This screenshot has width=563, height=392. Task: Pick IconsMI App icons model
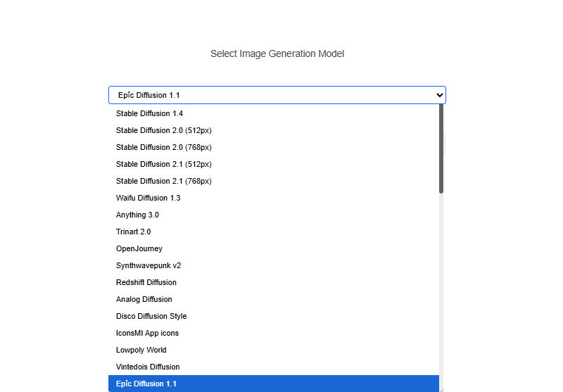(x=274, y=333)
